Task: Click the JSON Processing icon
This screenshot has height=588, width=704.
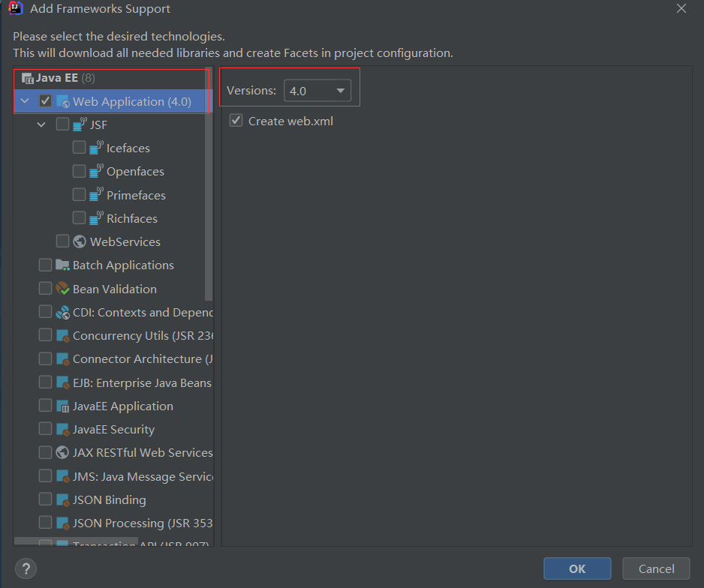Action: 63,523
